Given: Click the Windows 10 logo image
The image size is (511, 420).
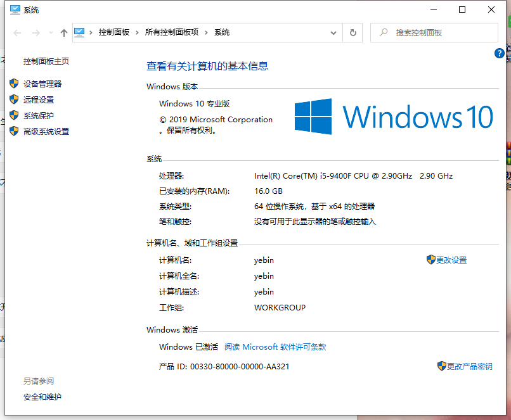Looking at the screenshot, I should [393, 116].
